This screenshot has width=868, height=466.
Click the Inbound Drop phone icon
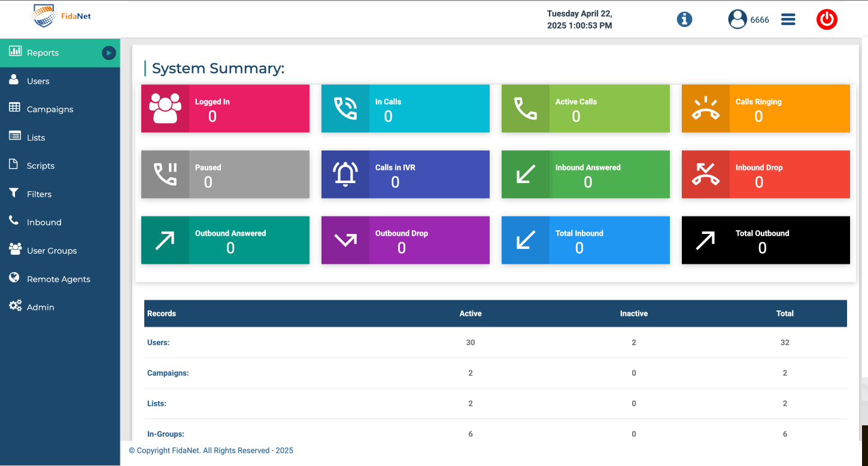tap(705, 174)
